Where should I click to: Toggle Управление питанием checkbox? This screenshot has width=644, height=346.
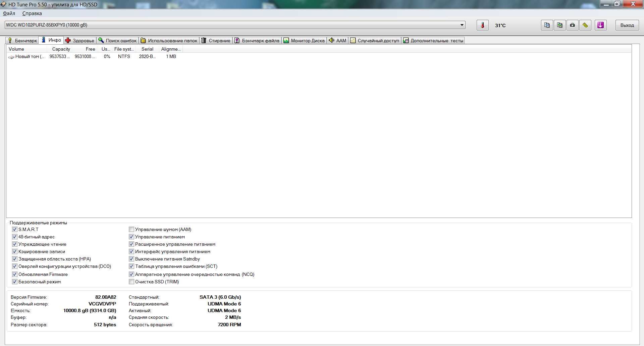[x=131, y=237]
